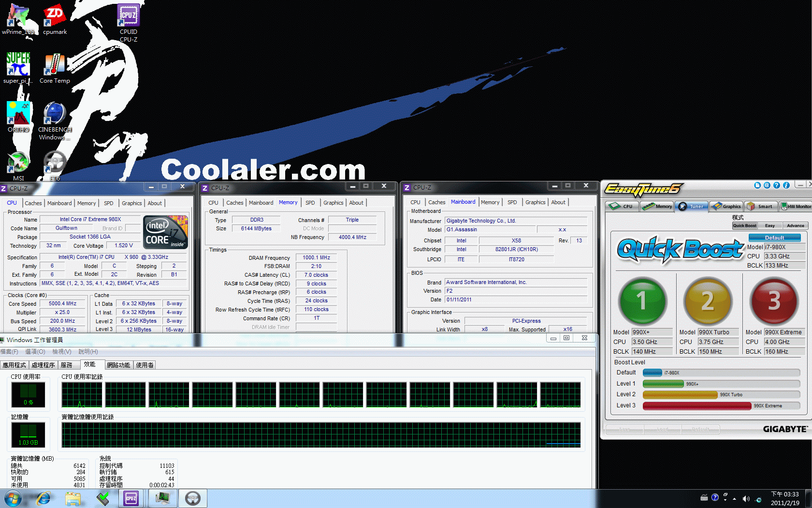Viewport: 812px width, 508px height.
Task: Open the EasyTune6 Memory tab
Action: [x=657, y=206]
